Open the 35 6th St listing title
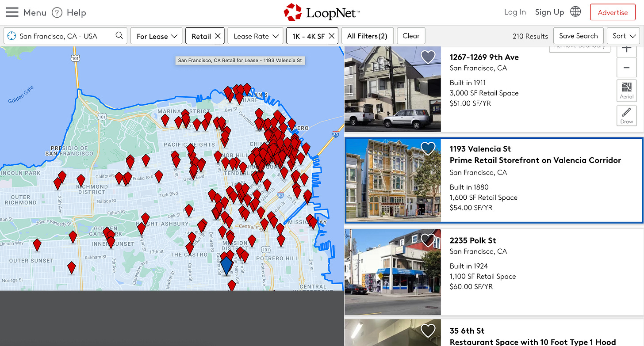Image resolution: width=644 pixels, height=346 pixels. point(467,331)
